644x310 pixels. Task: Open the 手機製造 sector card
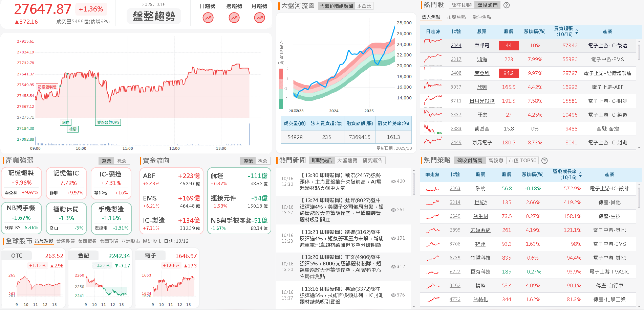coord(111,218)
